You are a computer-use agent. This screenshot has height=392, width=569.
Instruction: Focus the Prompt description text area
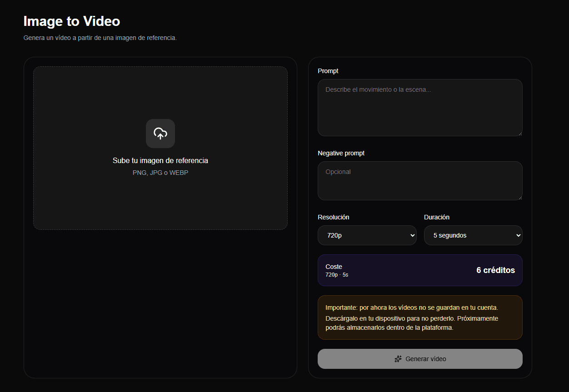pyautogui.click(x=419, y=108)
